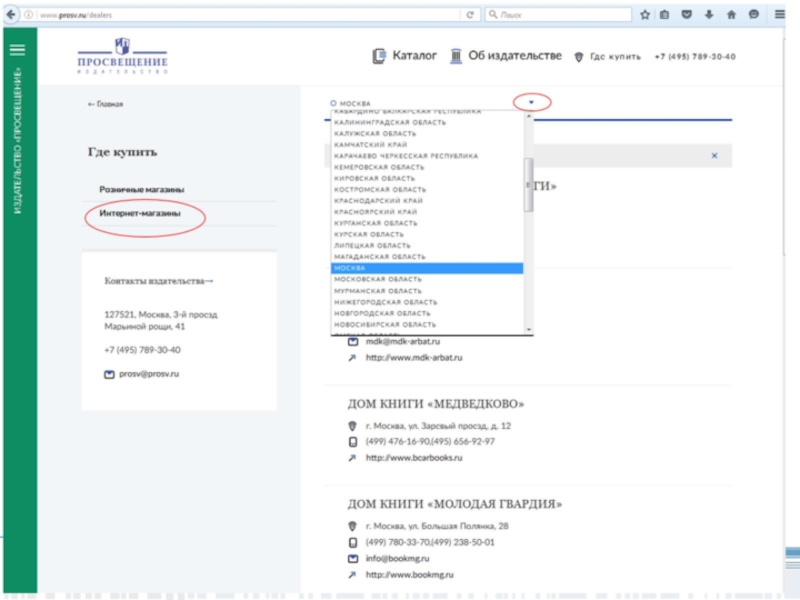Open Контакты издательства link
The height and width of the screenshot is (600, 800).
159,281
